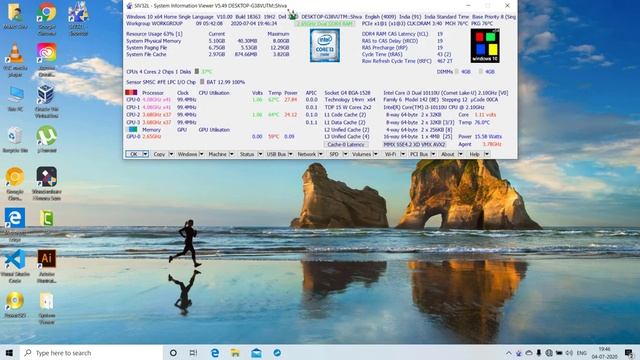Open the Help menu button
This screenshot has height=360, width=640.
click(474, 154)
